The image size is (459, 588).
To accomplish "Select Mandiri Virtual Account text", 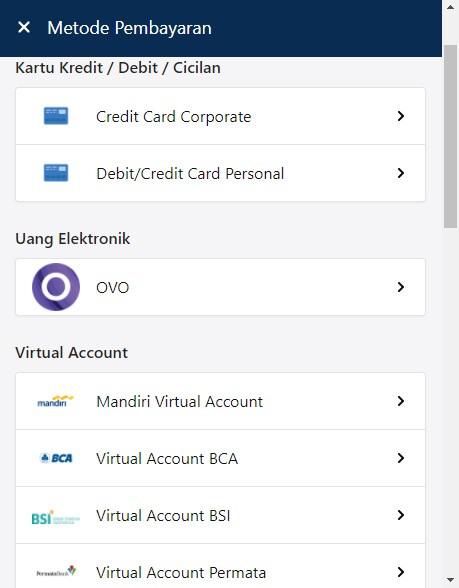I will [x=179, y=402].
